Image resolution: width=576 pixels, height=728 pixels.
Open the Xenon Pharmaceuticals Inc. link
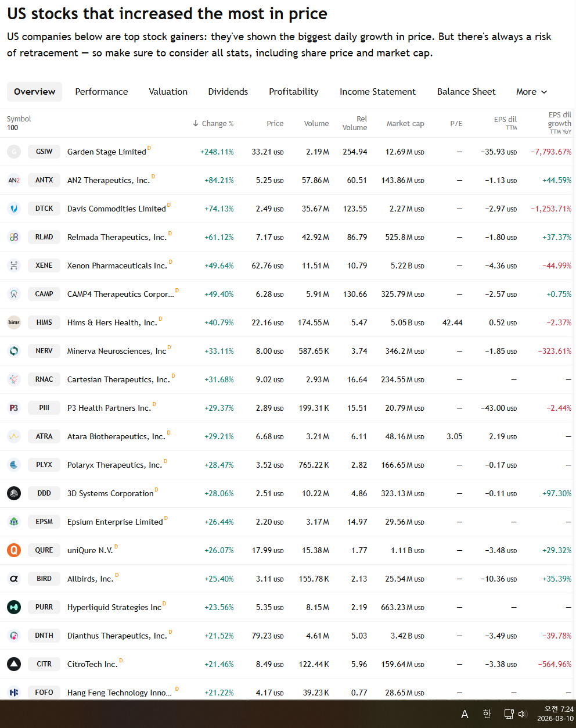(117, 266)
